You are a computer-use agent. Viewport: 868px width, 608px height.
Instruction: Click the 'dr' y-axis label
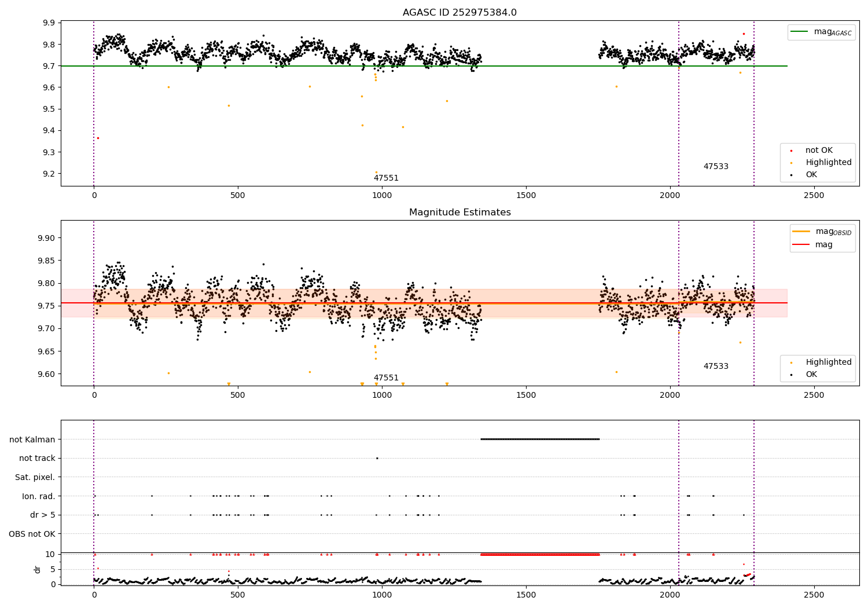(x=38, y=569)
